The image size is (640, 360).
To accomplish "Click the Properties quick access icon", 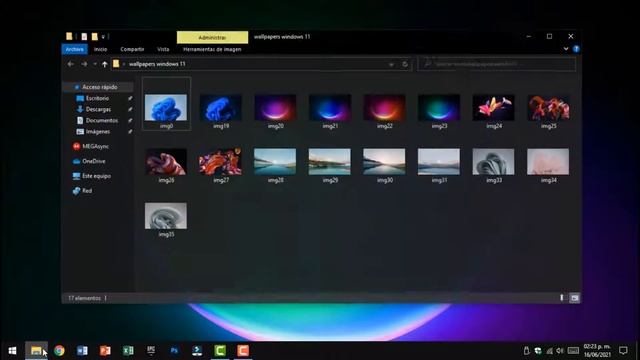I will [84, 37].
